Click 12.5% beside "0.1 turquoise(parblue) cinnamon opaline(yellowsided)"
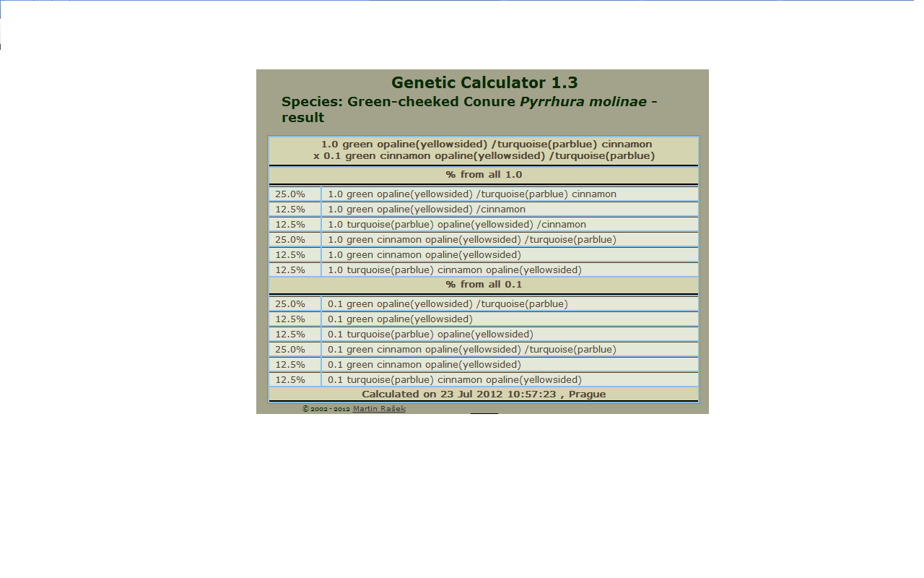 289,380
